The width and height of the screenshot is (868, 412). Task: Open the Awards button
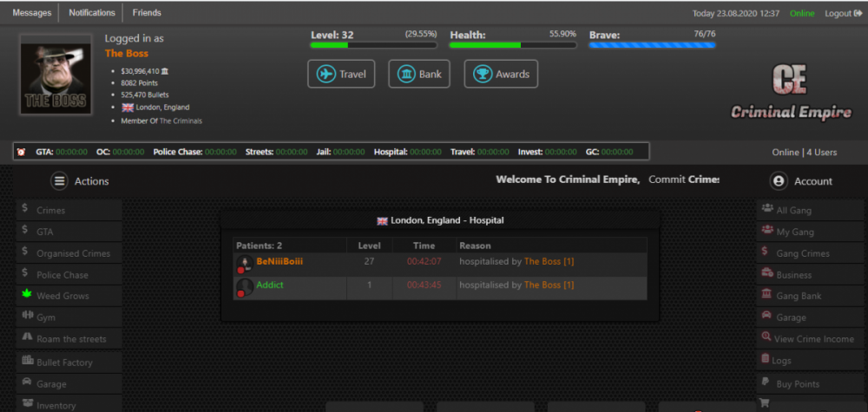click(501, 74)
